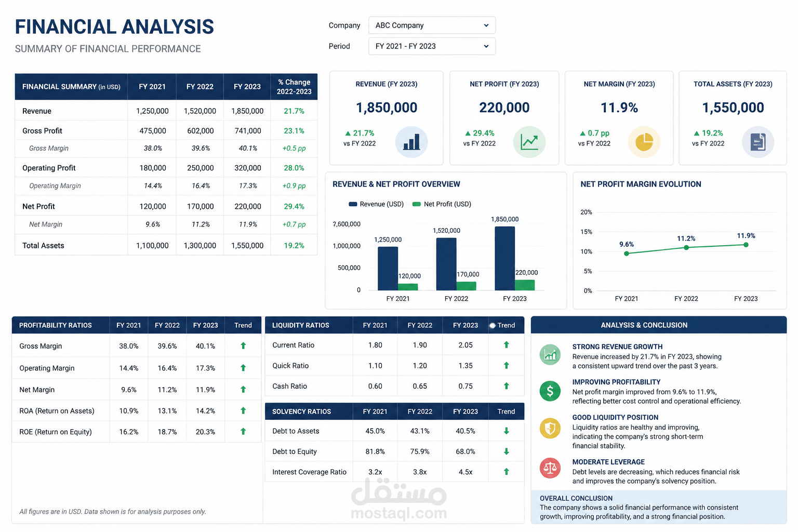Click the FY 2022 net profit bar labeled 170,000
The width and height of the screenshot is (798, 532).
click(467, 286)
